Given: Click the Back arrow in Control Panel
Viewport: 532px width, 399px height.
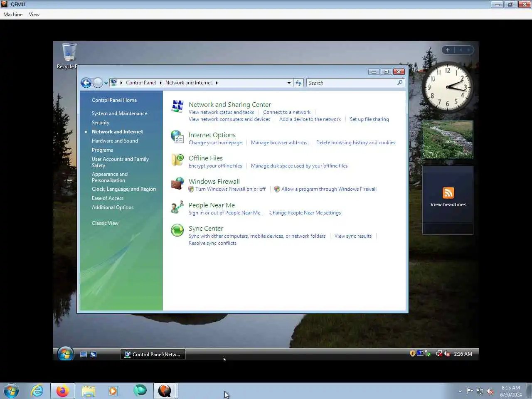Looking at the screenshot, I should click(x=86, y=83).
